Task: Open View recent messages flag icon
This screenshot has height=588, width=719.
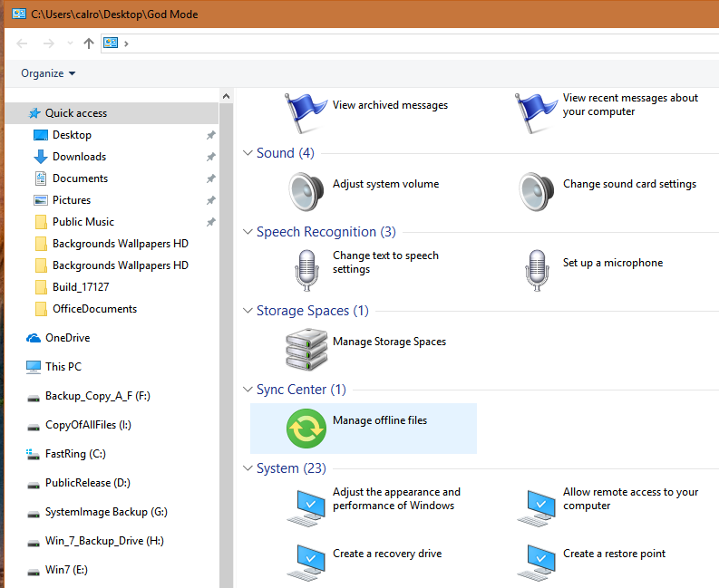Action: [x=536, y=112]
